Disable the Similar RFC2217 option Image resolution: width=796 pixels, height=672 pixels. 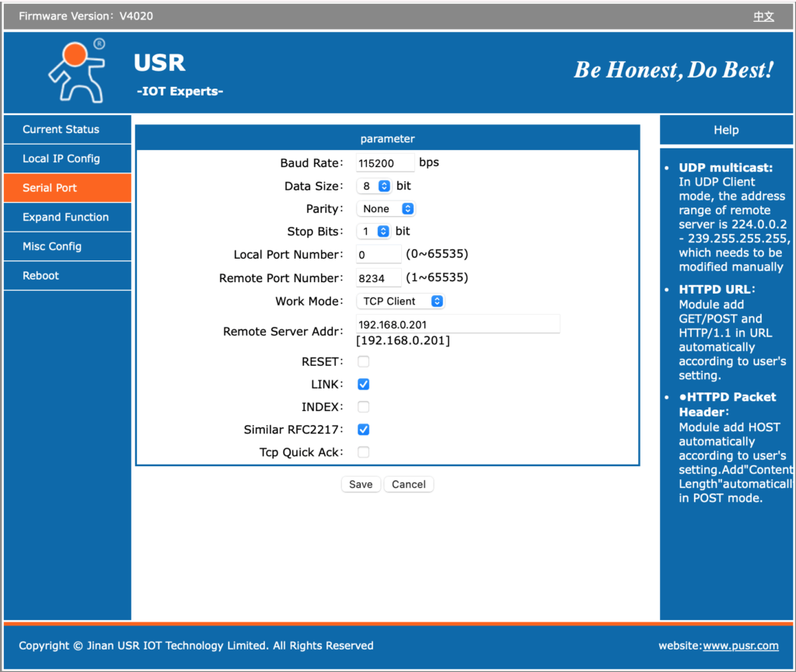tap(363, 430)
